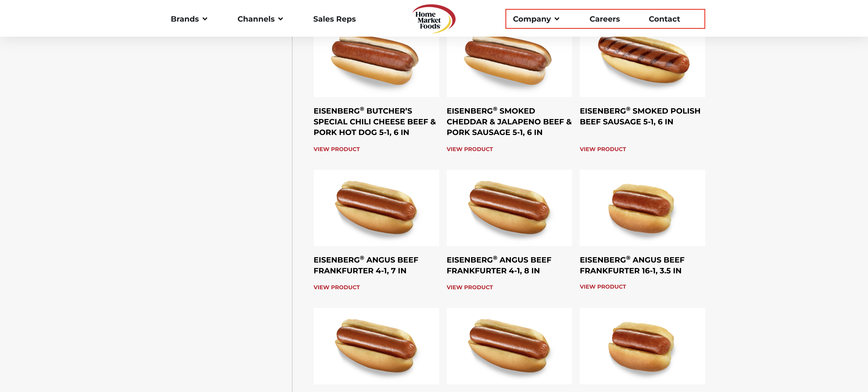Expand the Channels dropdown menu
868x392 pixels.
260,19
